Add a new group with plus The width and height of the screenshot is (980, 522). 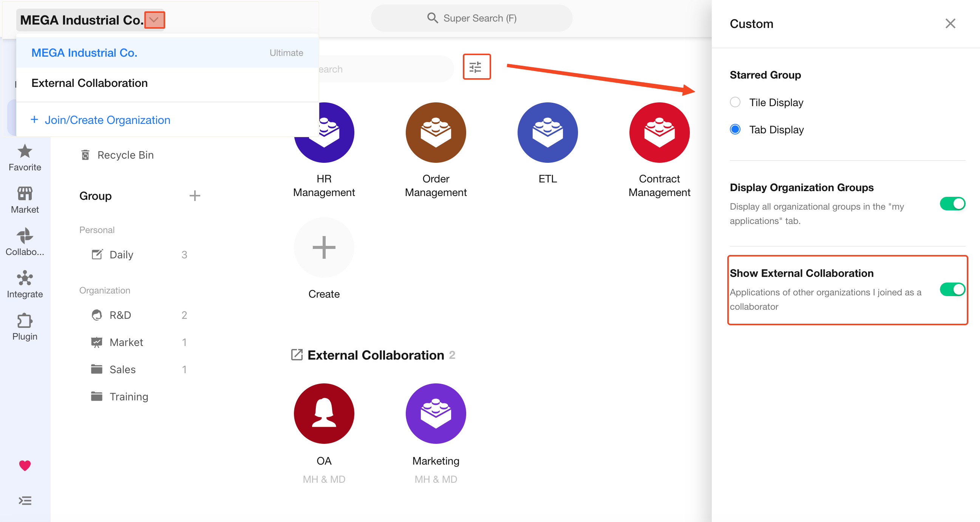pos(195,196)
